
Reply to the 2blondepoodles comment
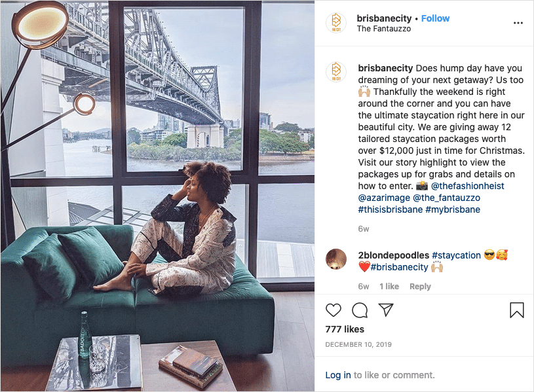[420, 287]
